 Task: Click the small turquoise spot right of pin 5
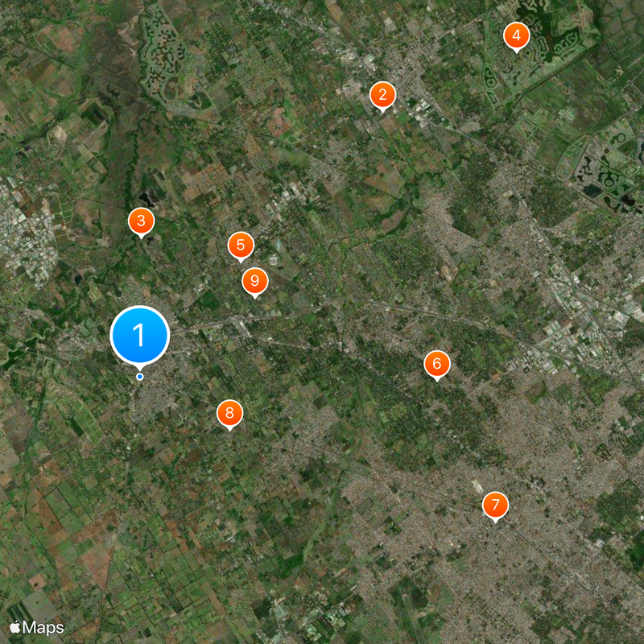click(x=279, y=246)
